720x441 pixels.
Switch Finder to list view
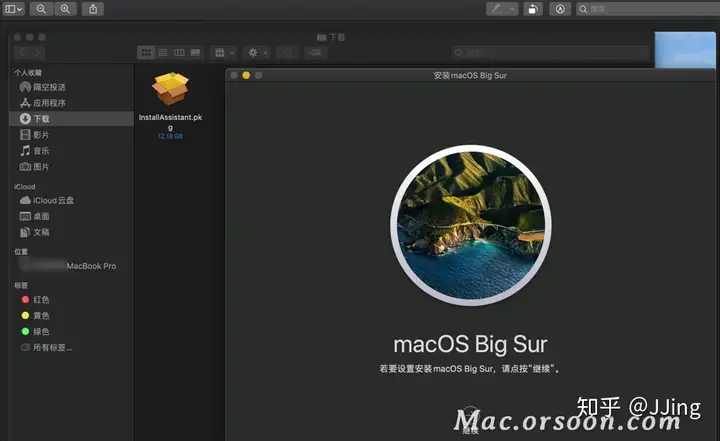(x=163, y=52)
